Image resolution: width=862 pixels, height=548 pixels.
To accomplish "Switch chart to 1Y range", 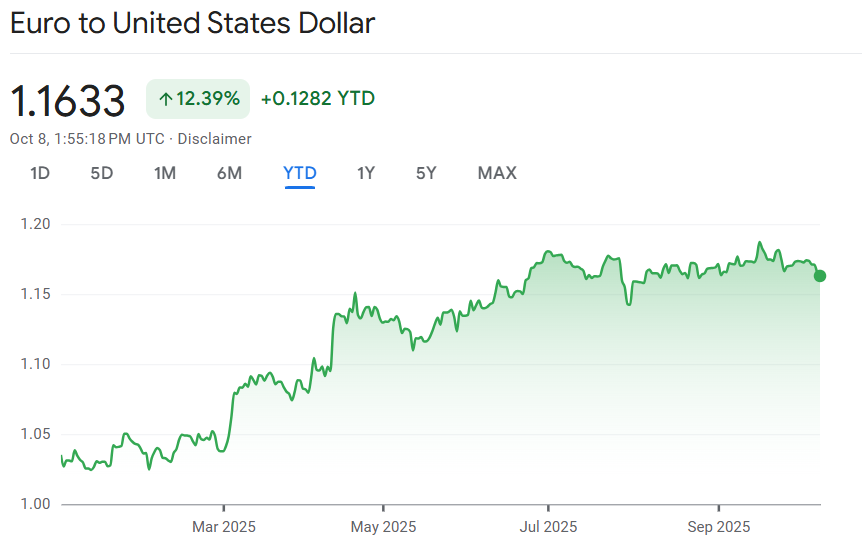I will point(366,173).
